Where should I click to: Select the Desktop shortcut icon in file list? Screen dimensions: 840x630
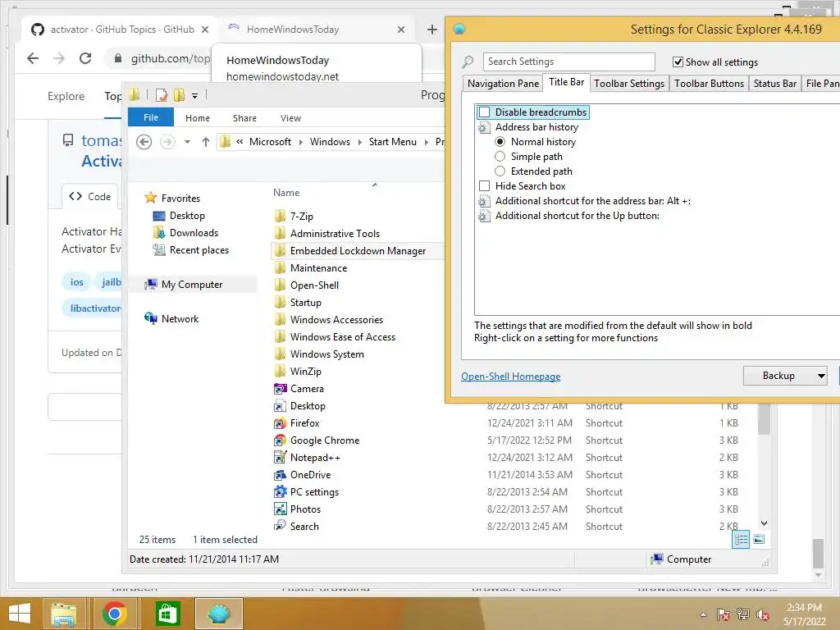pos(280,406)
